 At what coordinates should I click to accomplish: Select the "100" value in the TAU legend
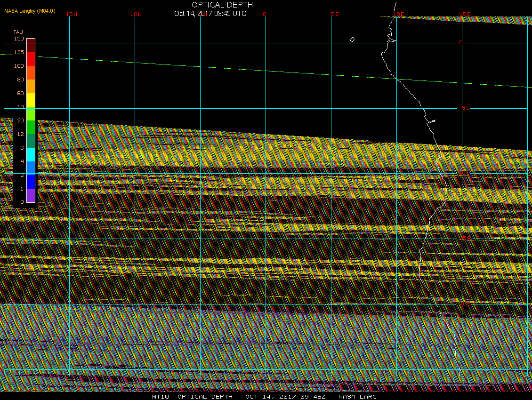pyautogui.click(x=19, y=66)
